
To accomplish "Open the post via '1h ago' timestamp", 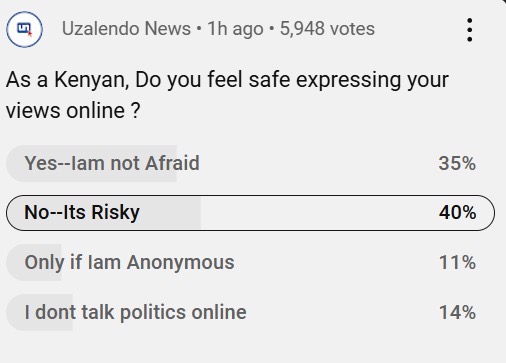I will (x=235, y=29).
